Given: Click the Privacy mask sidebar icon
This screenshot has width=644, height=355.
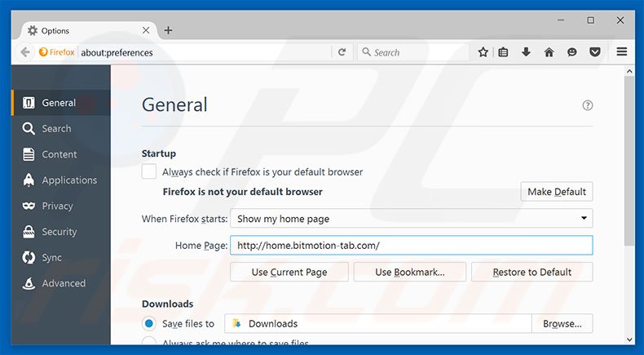Looking at the screenshot, I should [x=29, y=206].
